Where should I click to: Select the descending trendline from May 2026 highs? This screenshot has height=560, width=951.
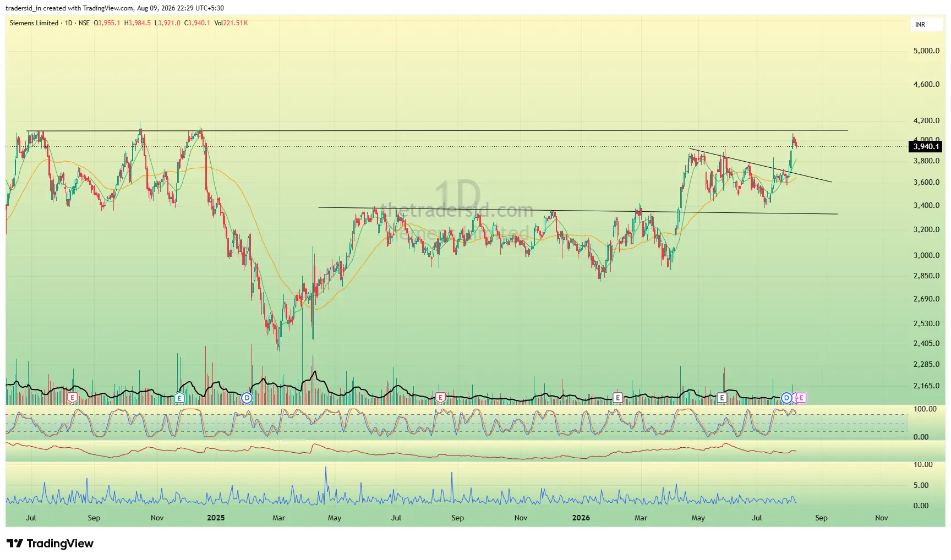(x=761, y=165)
